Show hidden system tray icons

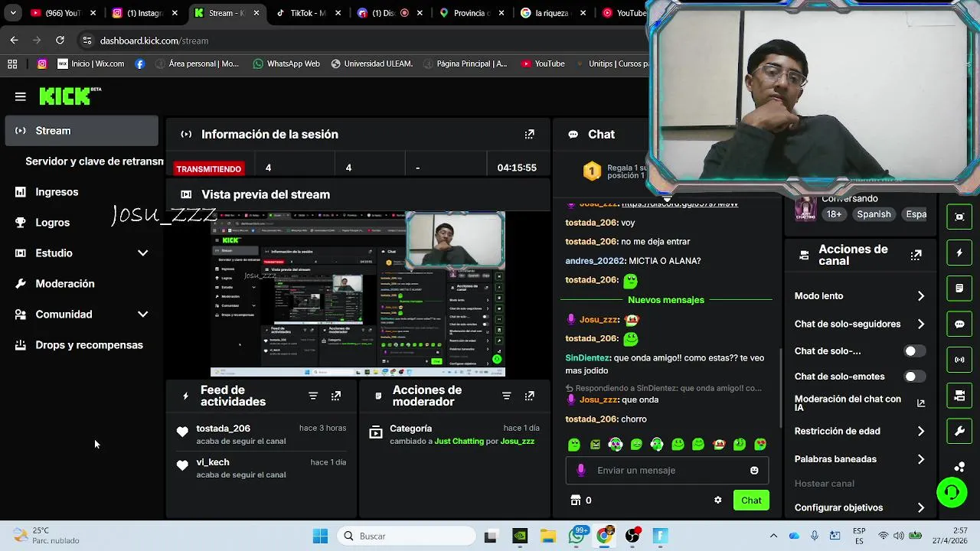click(x=773, y=536)
